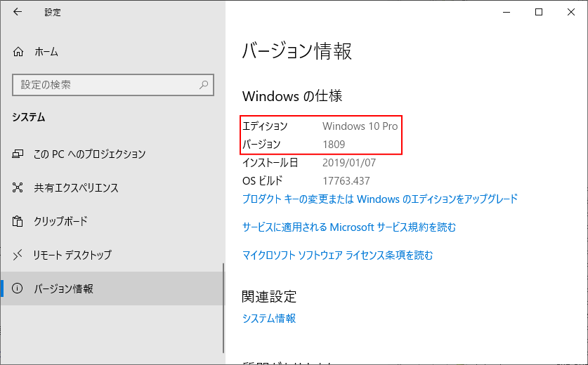The height and width of the screenshot is (365, 588).
Task: Click the バージョン情報 page title
Action: [297, 51]
